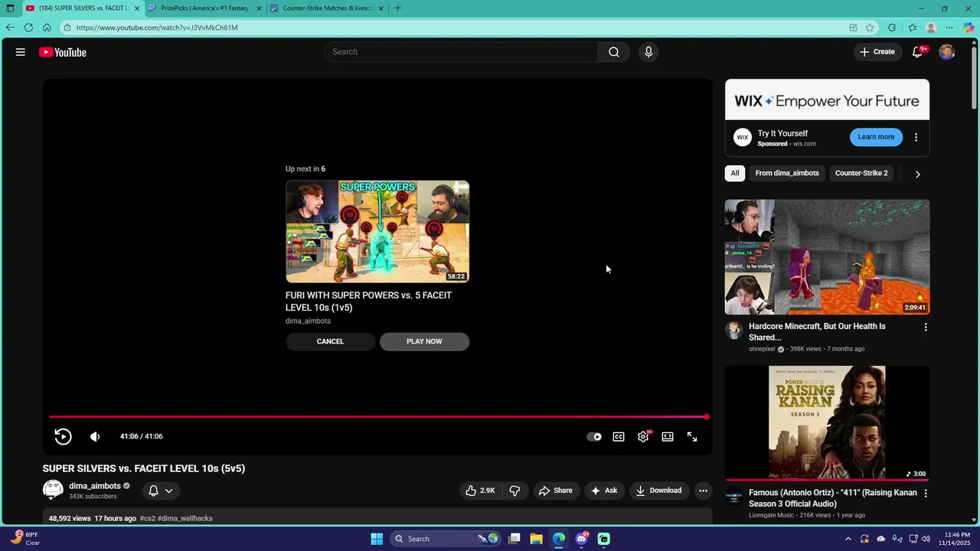Screen dimensions: 980x551
Task: Open Discord from taskbar
Action: click(581, 539)
